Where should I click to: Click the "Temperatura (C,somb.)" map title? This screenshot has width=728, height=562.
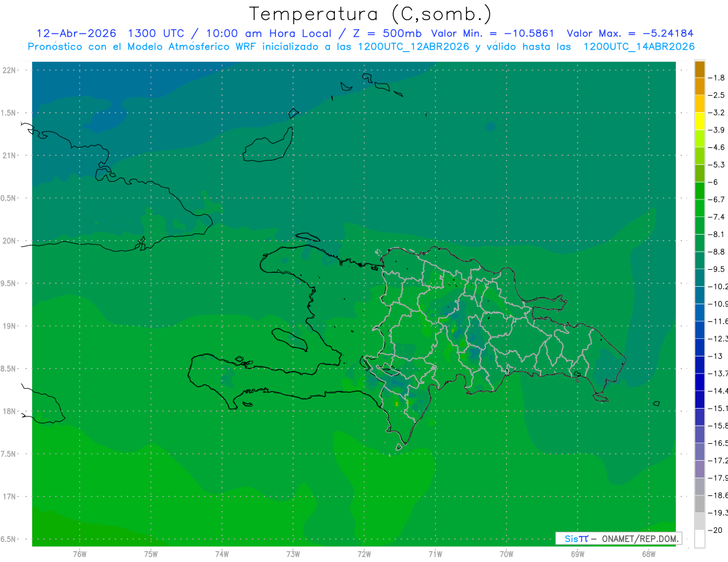370,14
